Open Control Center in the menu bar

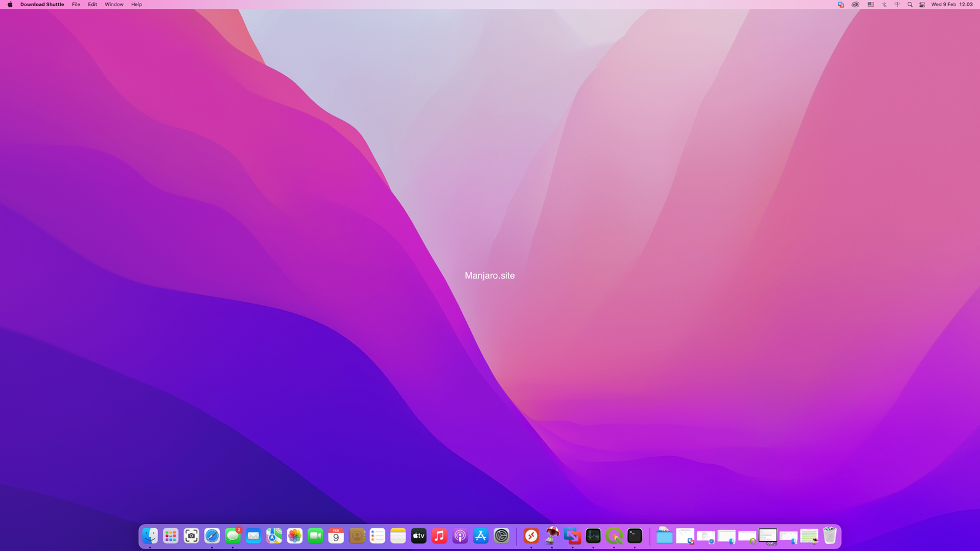click(922, 4)
